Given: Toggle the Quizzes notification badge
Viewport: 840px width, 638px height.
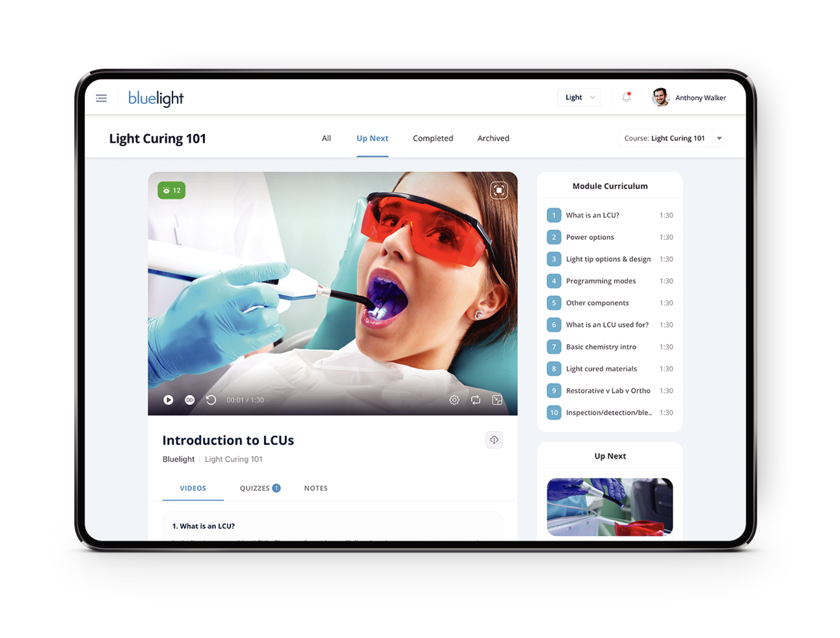Looking at the screenshot, I should coord(277,488).
